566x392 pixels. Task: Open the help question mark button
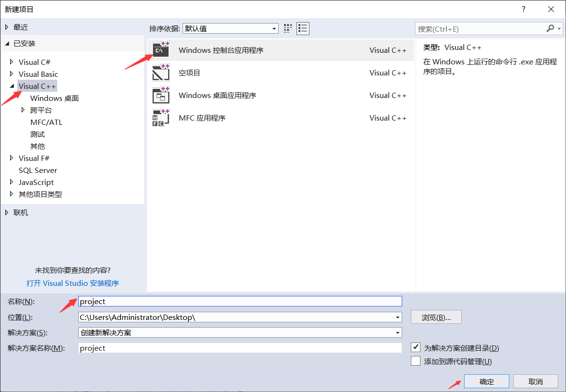(523, 9)
